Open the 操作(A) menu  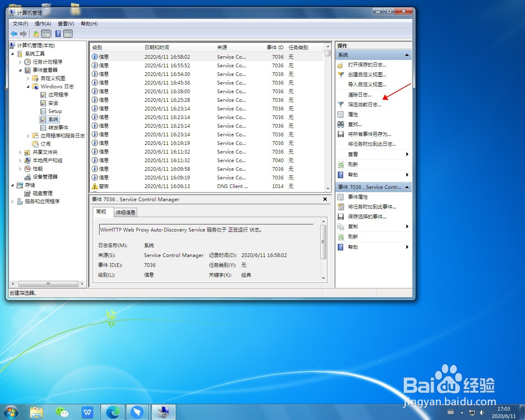(43, 24)
